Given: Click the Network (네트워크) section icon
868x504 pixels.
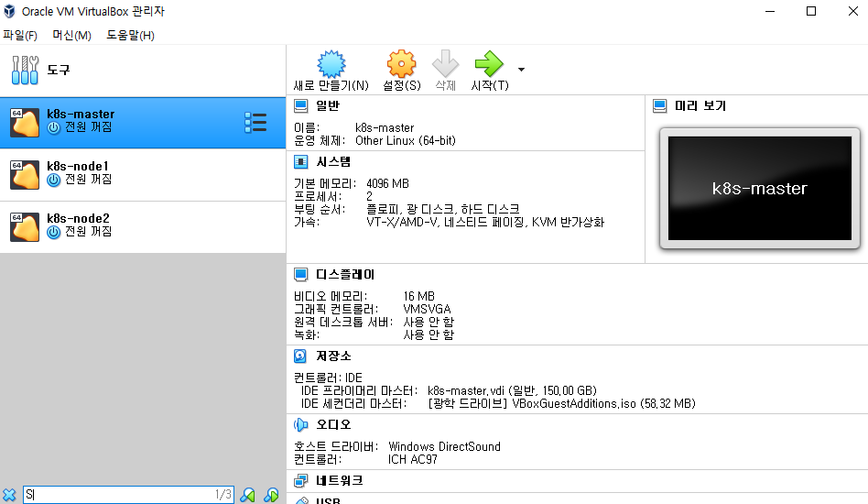Looking at the screenshot, I should 300,481.
